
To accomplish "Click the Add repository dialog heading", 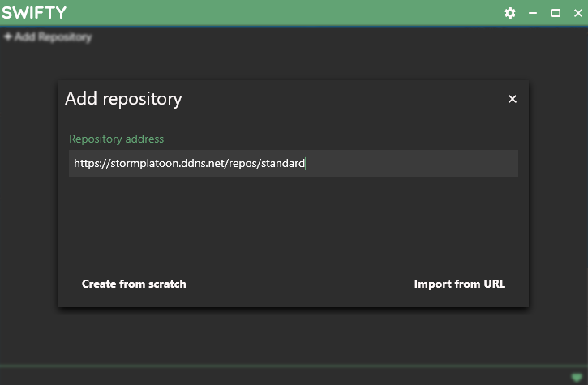I will point(123,99).
